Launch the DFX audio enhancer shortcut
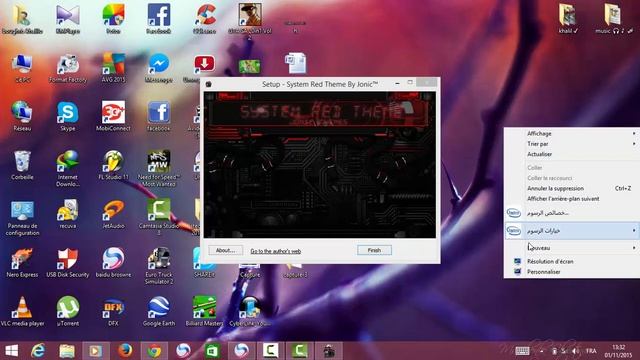 click(x=113, y=311)
